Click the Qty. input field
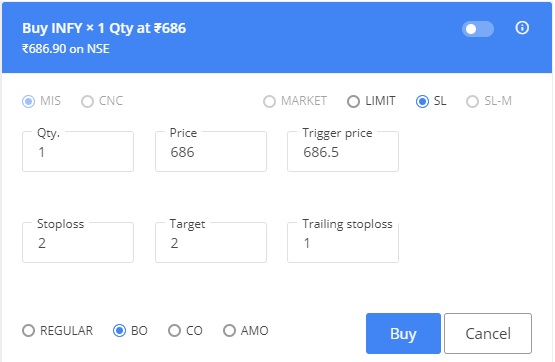 tap(78, 151)
